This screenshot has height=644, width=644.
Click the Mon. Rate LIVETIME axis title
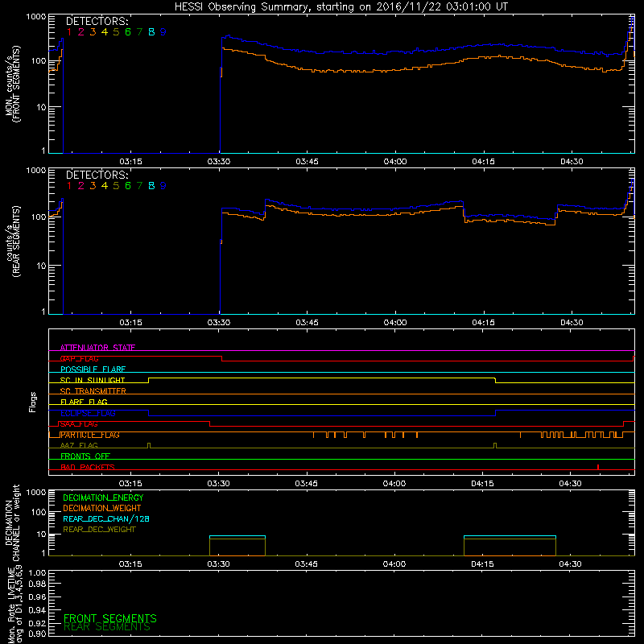14,604
